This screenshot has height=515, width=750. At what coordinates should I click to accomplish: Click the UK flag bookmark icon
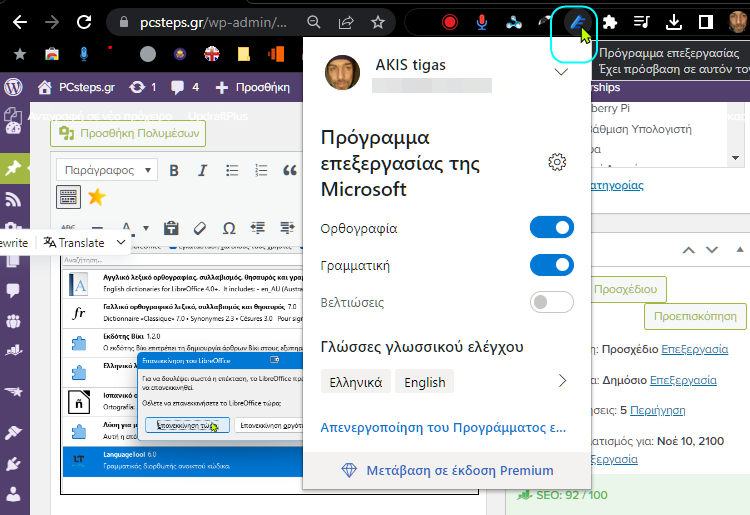[x=211, y=54]
